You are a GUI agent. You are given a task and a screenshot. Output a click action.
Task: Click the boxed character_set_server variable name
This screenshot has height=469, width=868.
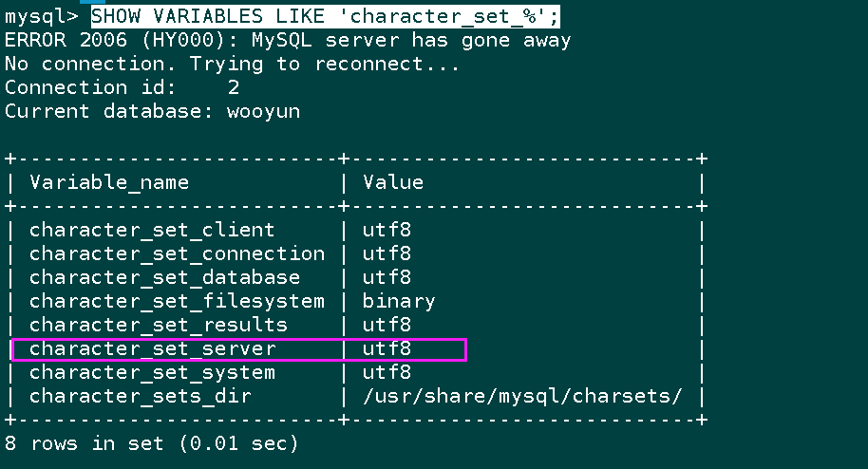152,349
